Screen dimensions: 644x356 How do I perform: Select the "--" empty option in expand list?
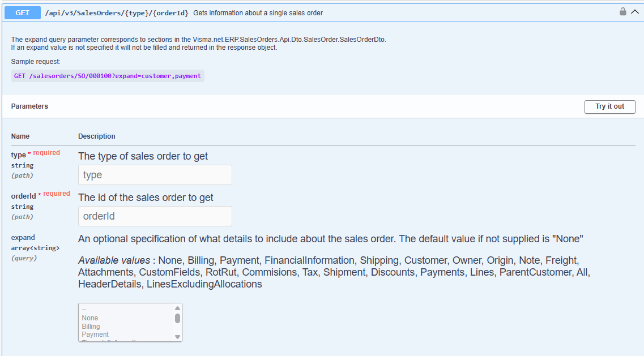pyautogui.click(x=84, y=310)
